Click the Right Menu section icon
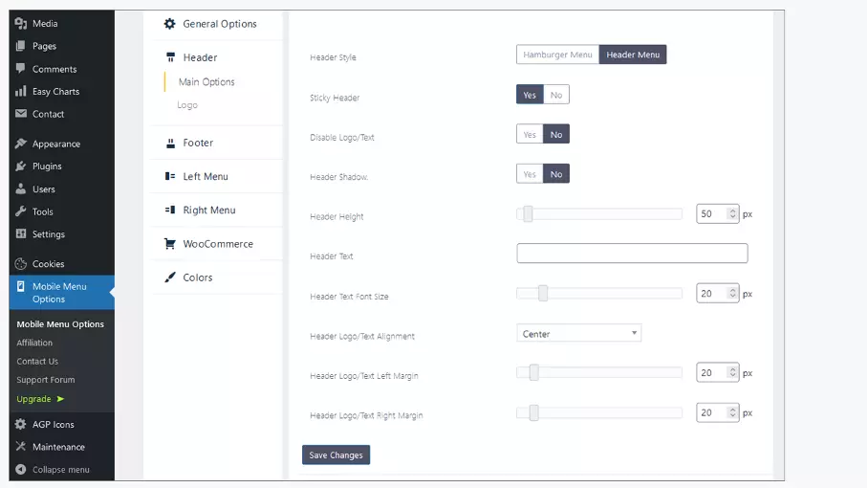The height and width of the screenshot is (488, 868). click(170, 210)
